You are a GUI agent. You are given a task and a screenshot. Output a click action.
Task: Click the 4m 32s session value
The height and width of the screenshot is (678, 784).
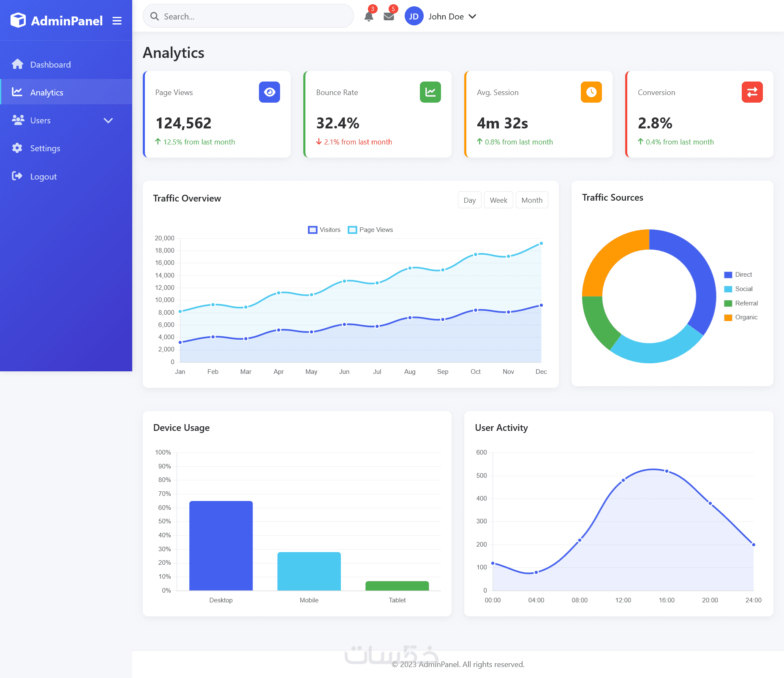(502, 123)
